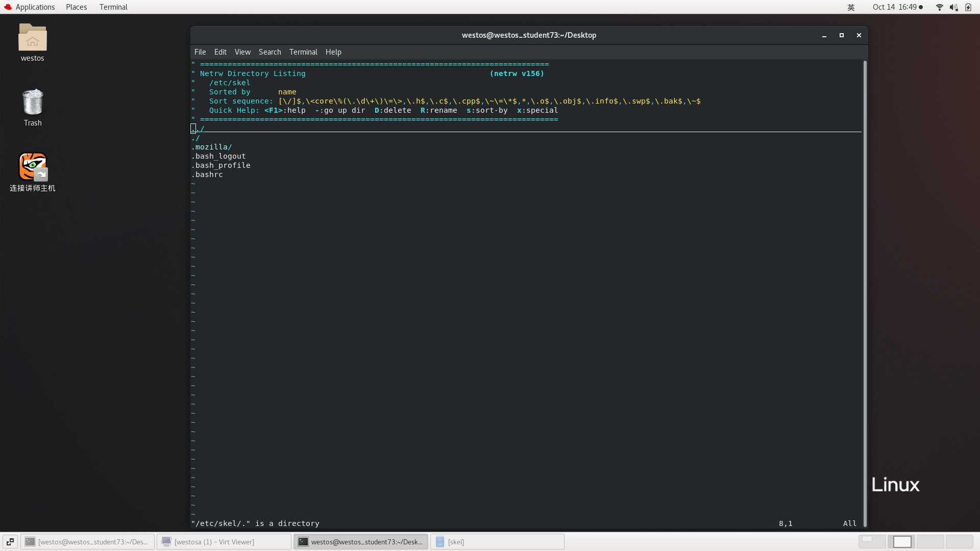Click the show desktop taskbar icon
Image resolution: width=980 pixels, height=551 pixels.
10,542
